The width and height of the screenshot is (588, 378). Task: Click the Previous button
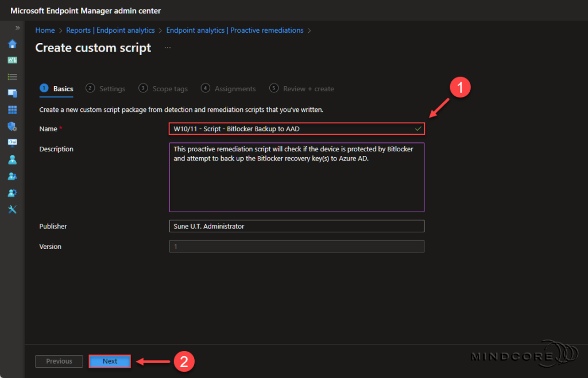coord(59,361)
